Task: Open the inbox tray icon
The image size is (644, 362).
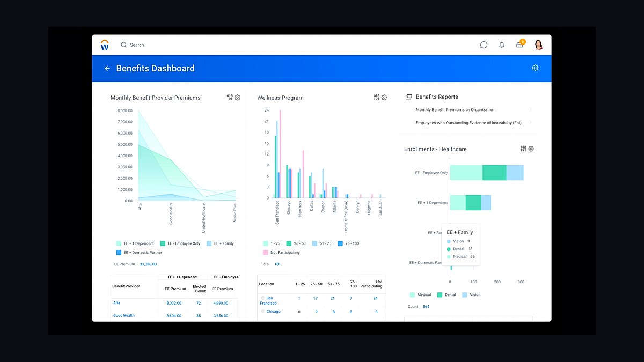Action: (x=519, y=45)
